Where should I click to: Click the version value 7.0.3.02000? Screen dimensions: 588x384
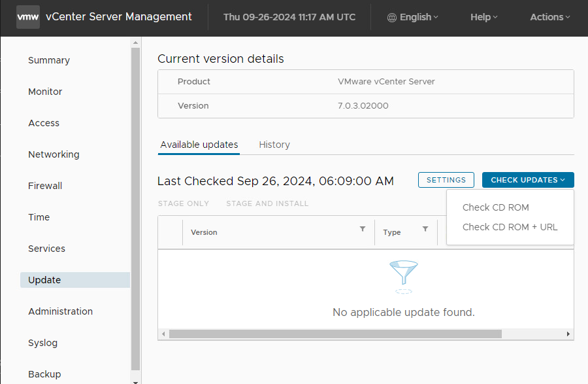click(363, 106)
